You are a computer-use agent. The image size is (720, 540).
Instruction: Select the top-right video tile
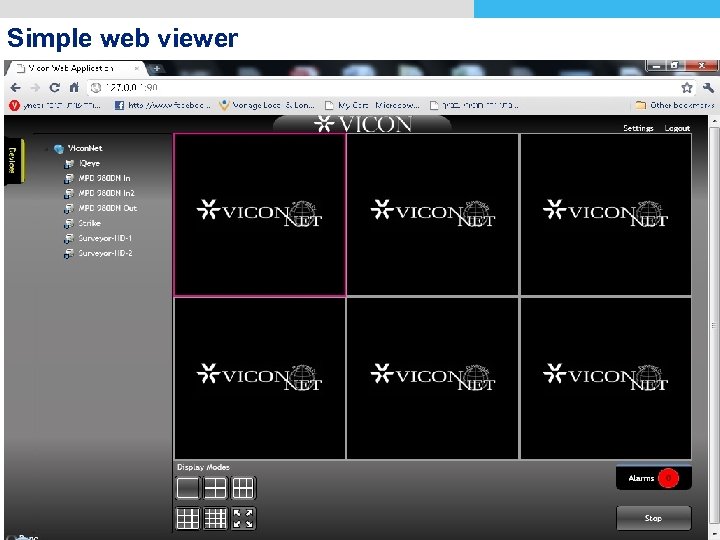(606, 214)
